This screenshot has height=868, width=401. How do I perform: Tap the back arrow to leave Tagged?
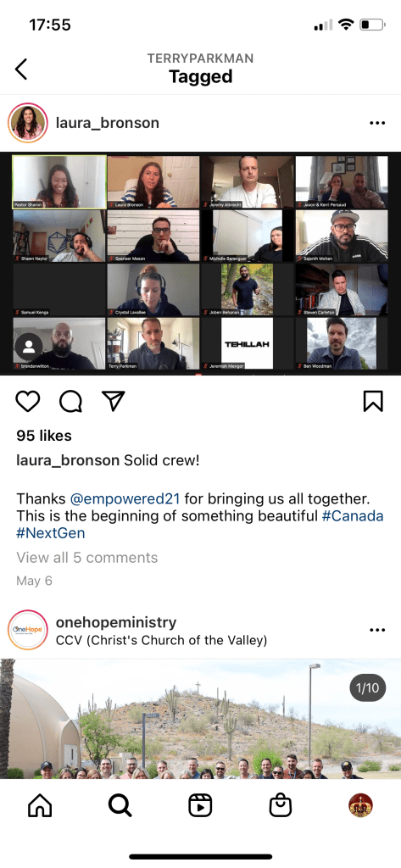(x=21, y=70)
